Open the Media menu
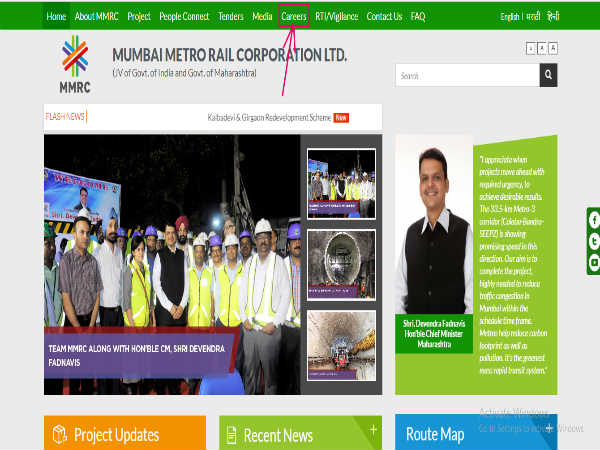 coord(262,16)
